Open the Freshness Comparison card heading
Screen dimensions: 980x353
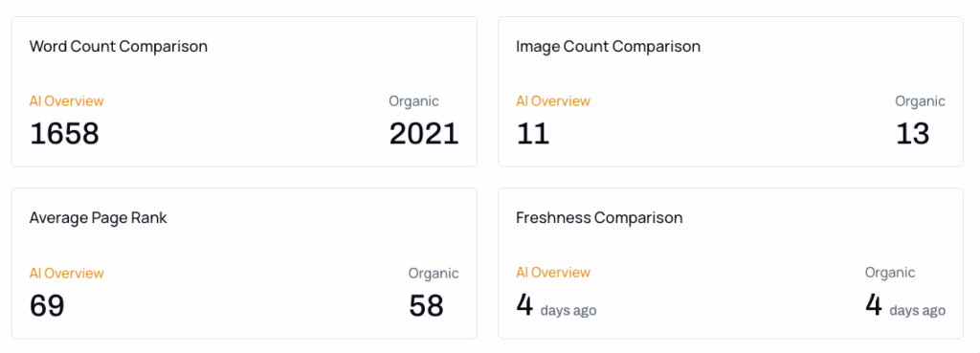pyautogui.click(x=599, y=218)
